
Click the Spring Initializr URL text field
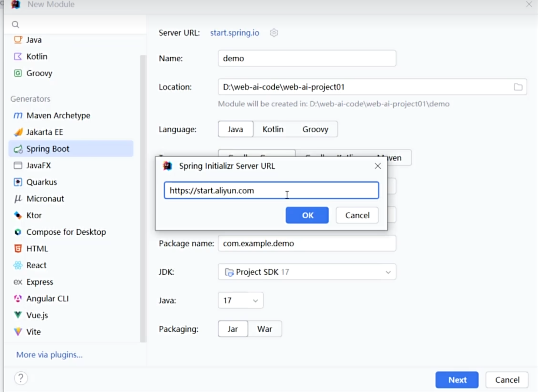pos(271,190)
